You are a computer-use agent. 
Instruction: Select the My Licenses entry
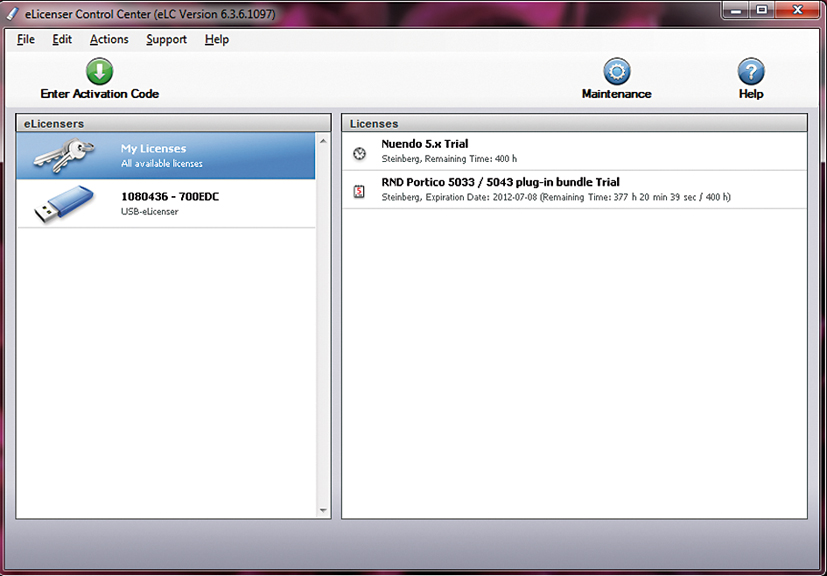[166, 156]
